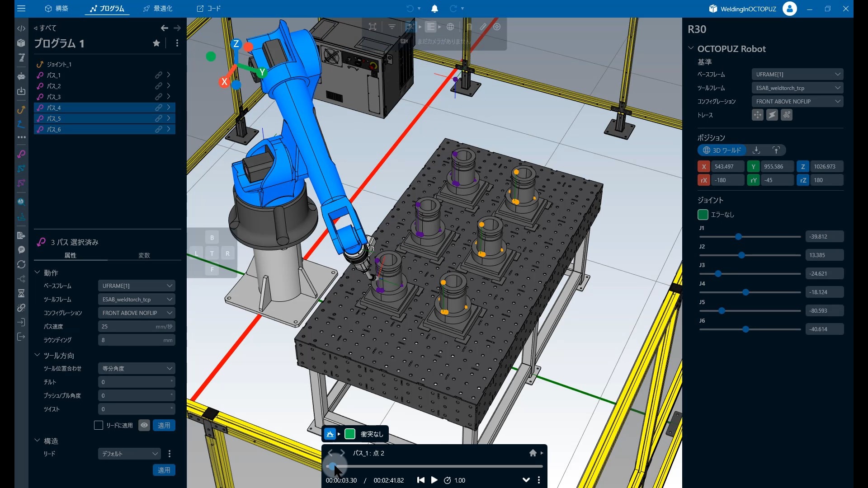Viewport: 868px width, 488px height.
Task: Click the 適用 button beside リード
Action: point(164,470)
